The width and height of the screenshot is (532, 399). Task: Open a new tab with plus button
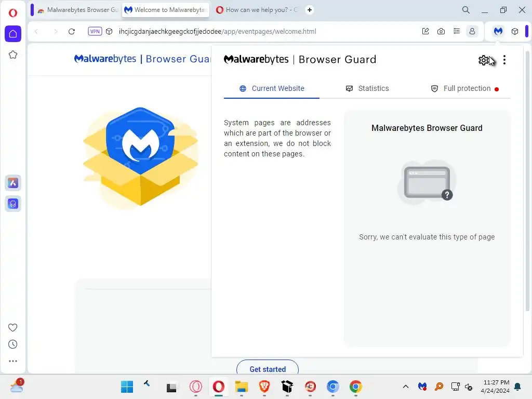(310, 10)
